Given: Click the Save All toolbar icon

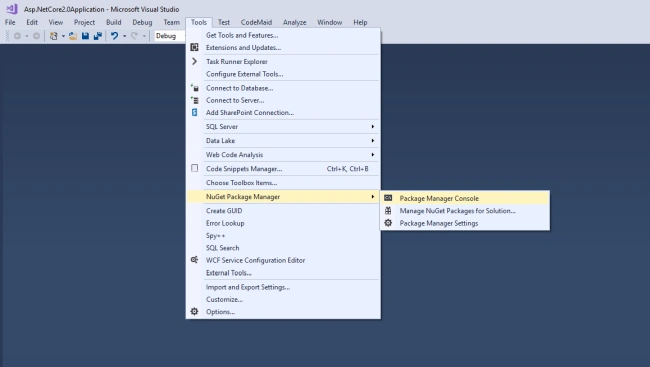Looking at the screenshot, I should pyautogui.click(x=98, y=36).
